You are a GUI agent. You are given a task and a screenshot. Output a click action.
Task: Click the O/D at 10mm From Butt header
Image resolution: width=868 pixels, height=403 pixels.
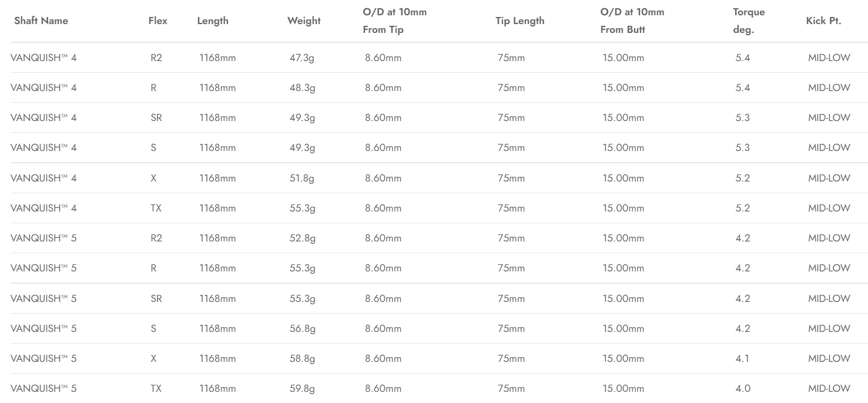point(632,21)
